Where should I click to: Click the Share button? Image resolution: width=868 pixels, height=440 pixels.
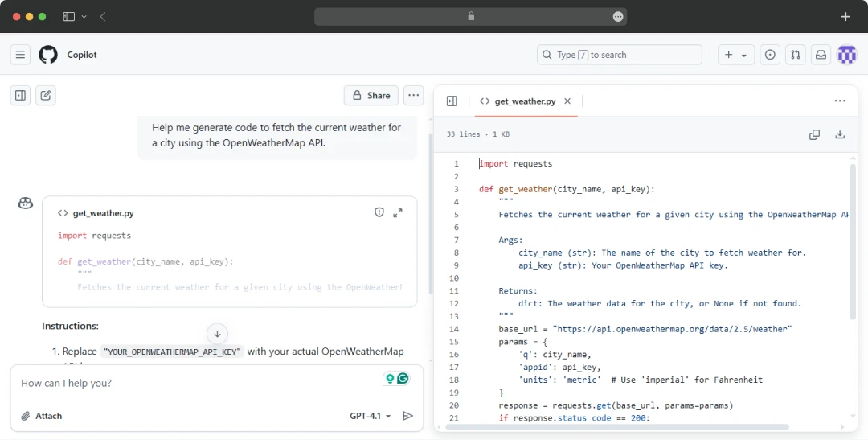point(371,95)
